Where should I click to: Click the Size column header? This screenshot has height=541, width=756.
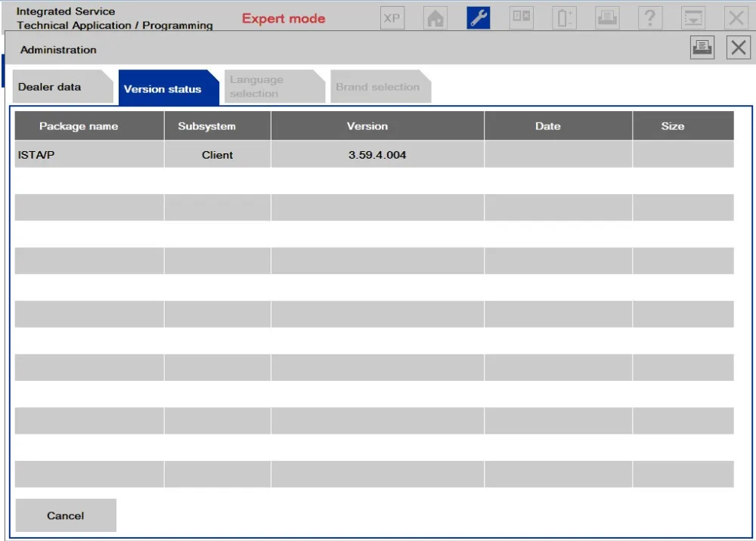click(x=683, y=125)
